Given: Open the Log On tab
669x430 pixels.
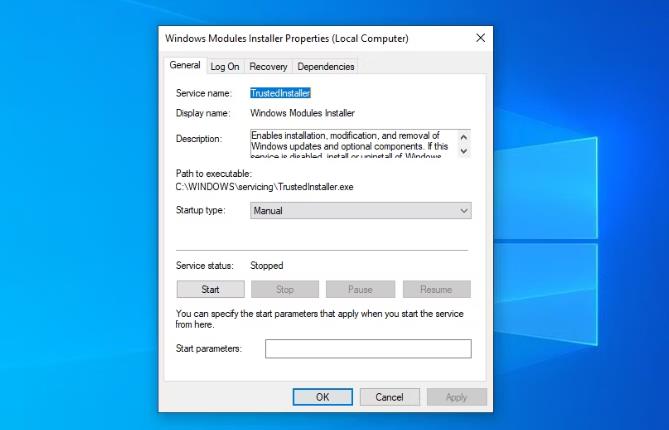Looking at the screenshot, I should (225, 67).
